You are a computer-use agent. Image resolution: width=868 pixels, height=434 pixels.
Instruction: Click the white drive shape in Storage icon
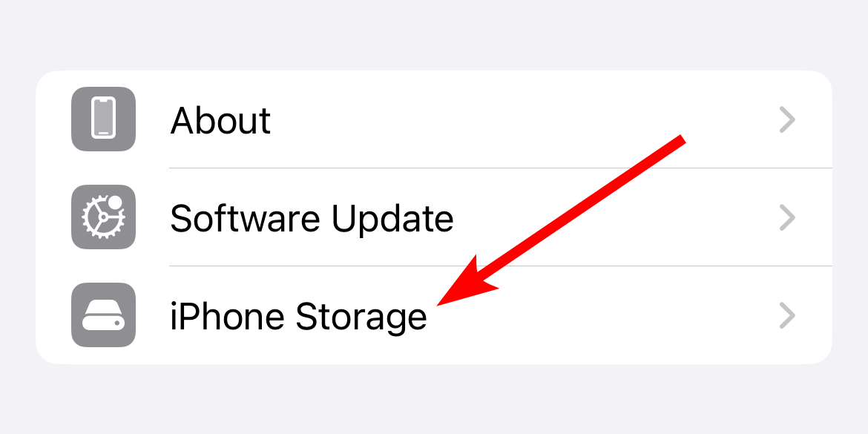(x=104, y=315)
